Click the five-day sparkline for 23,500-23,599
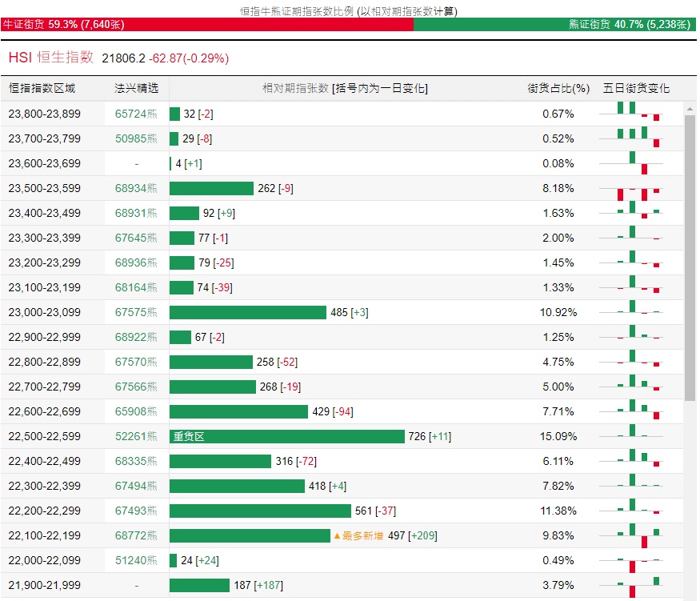Screen dimensions: 700x601 [638, 189]
